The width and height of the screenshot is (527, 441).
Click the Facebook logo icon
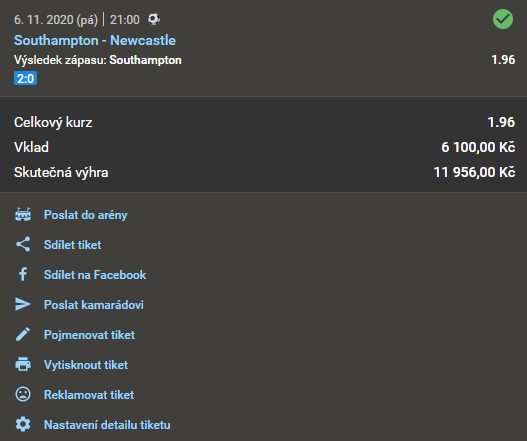[x=23, y=274]
